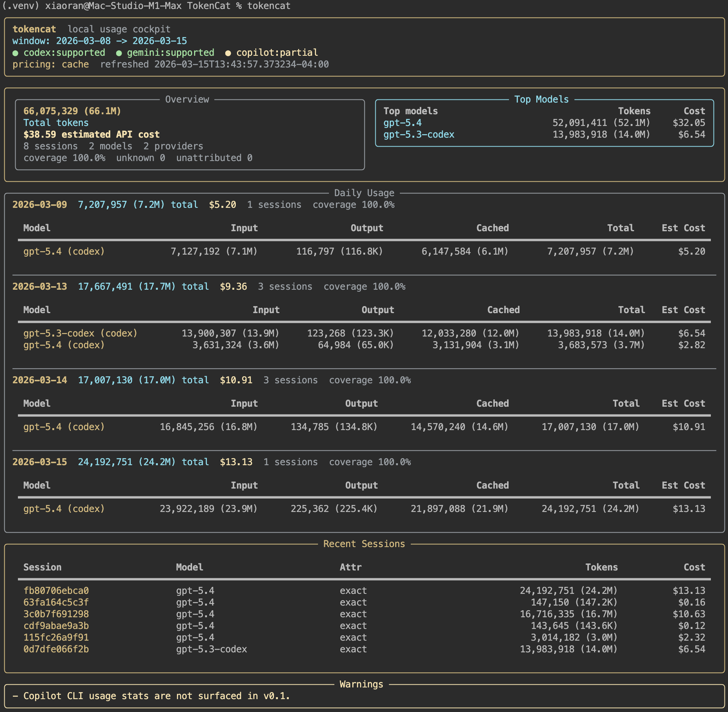Click gpt-5.3-codex in the Top Models panel
728x712 pixels.
(x=419, y=135)
